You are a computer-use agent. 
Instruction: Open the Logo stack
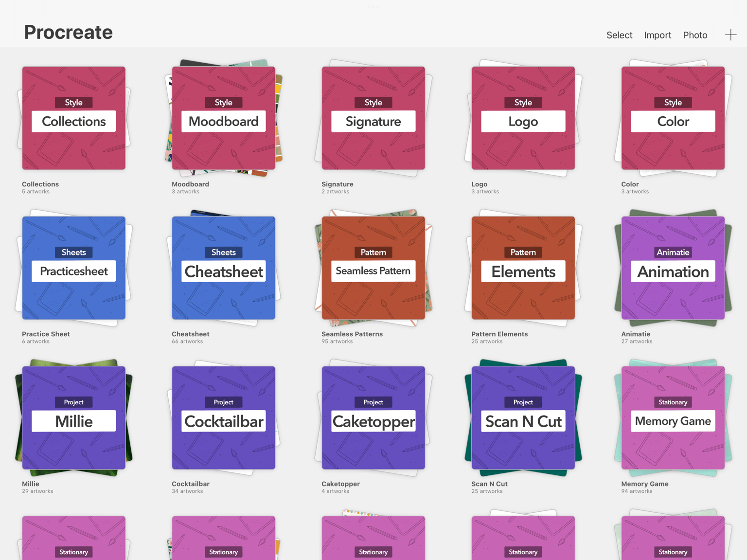pyautogui.click(x=523, y=118)
